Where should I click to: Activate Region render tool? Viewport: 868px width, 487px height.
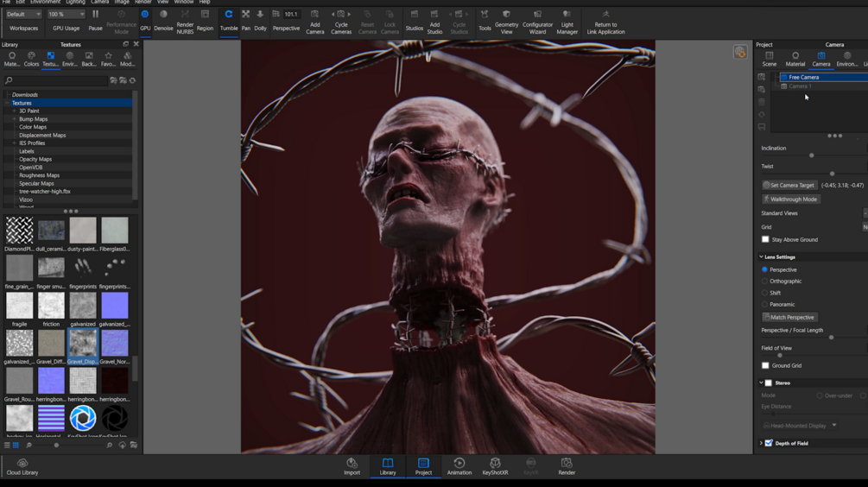point(205,21)
